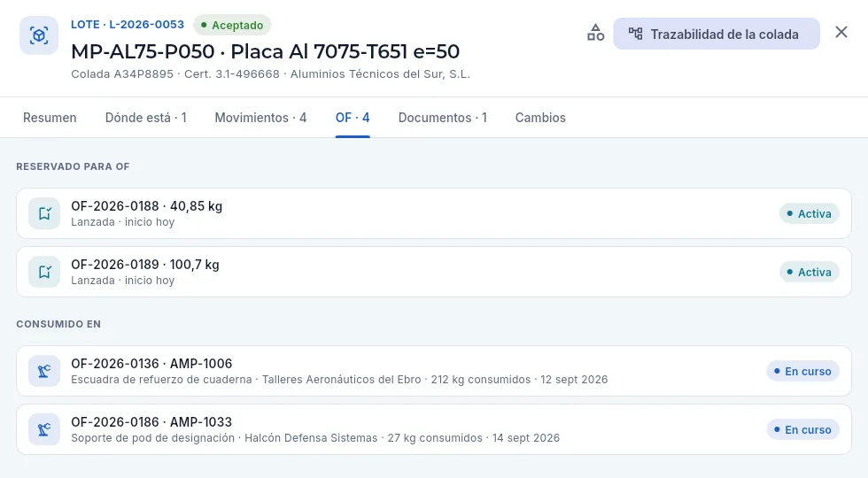Click the Activa badge on OF-2026-0189
This screenshot has width=868, height=478.
(810, 273)
